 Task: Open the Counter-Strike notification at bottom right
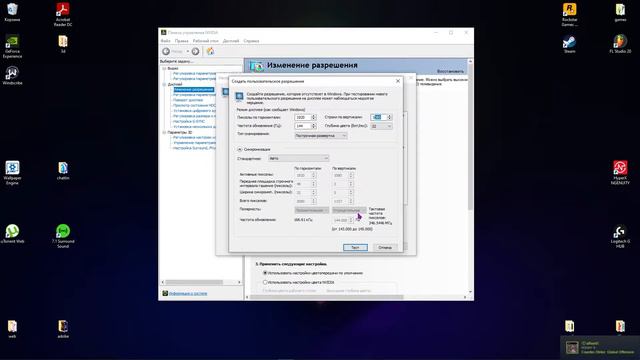(x=600, y=347)
